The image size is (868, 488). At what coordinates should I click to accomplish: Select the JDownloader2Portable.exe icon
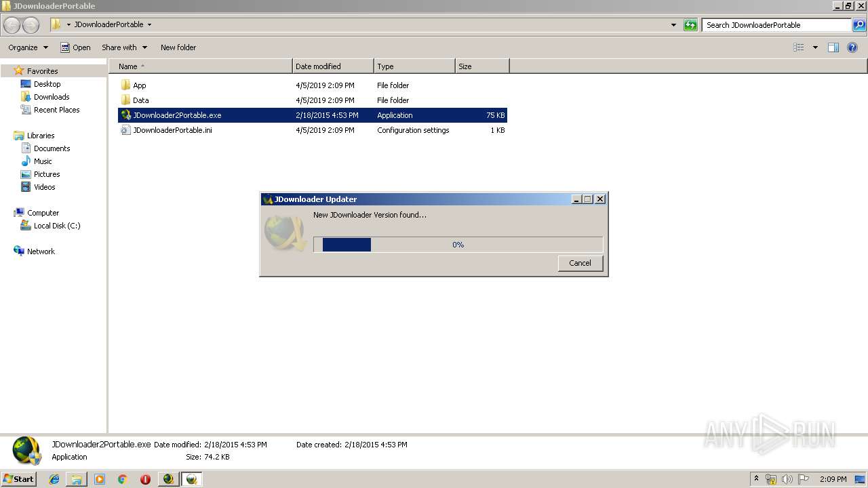[125, 115]
